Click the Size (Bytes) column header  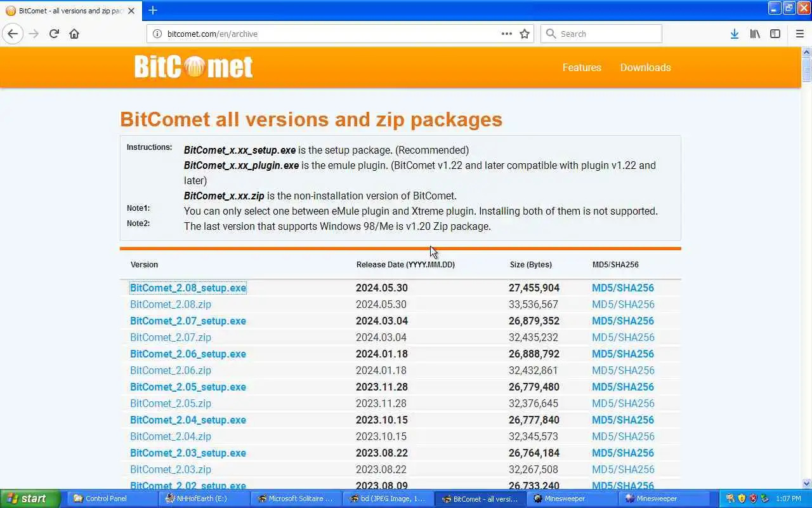click(x=531, y=264)
